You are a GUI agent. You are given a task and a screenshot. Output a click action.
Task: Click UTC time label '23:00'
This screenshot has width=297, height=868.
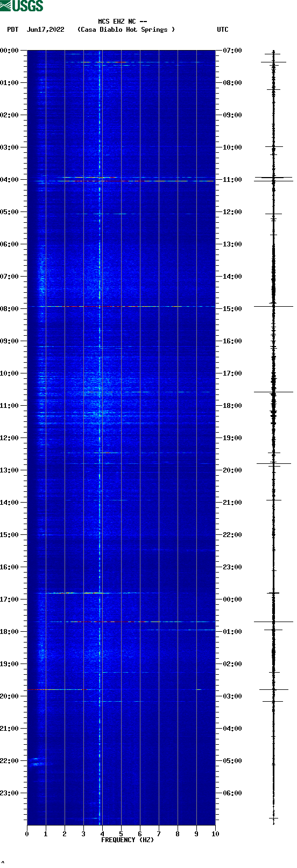pos(232,567)
